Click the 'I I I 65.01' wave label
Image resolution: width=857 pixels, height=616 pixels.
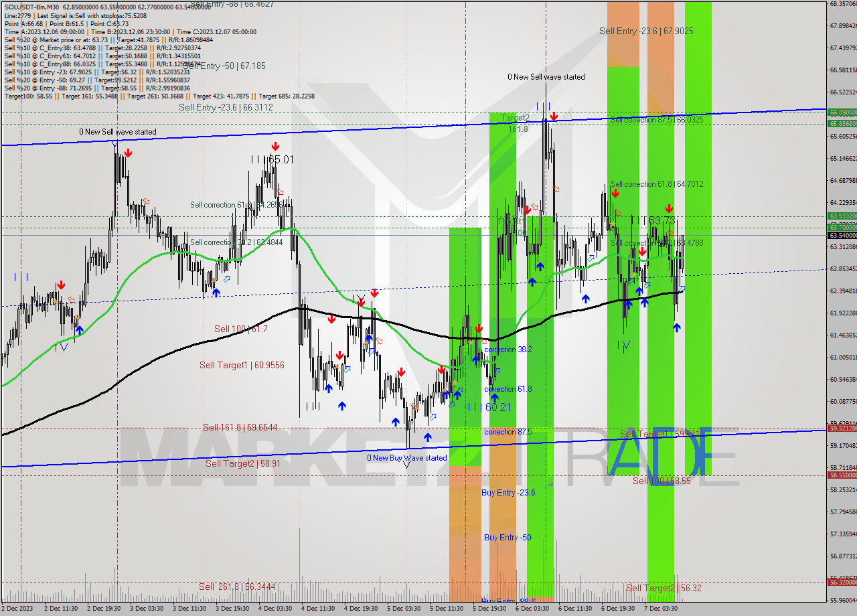point(272,159)
